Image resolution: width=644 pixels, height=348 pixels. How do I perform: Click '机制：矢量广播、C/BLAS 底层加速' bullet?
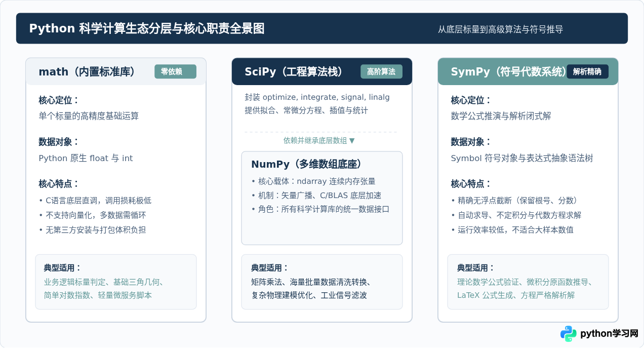(x=316, y=196)
